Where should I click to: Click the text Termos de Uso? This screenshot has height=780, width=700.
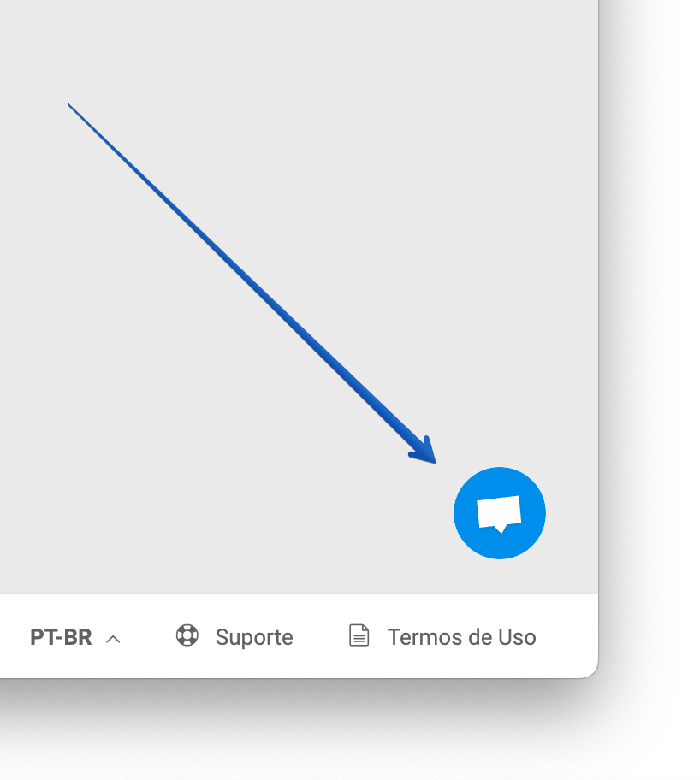coord(461,637)
